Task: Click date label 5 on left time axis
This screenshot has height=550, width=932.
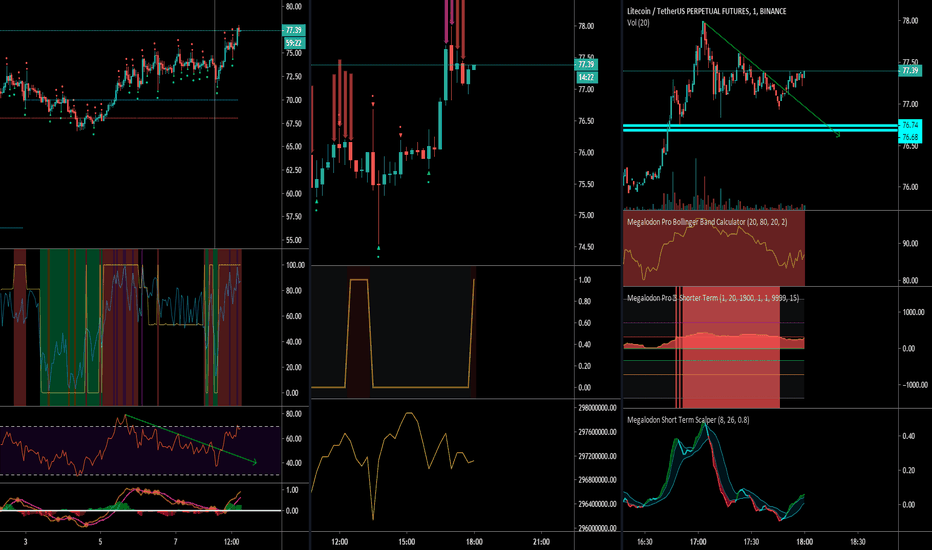Action: coord(100,542)
